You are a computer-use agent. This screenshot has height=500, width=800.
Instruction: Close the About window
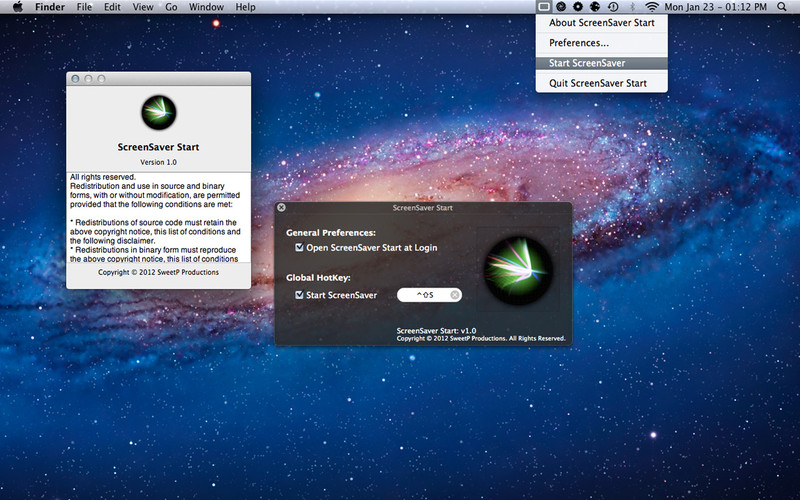[76, 79]
